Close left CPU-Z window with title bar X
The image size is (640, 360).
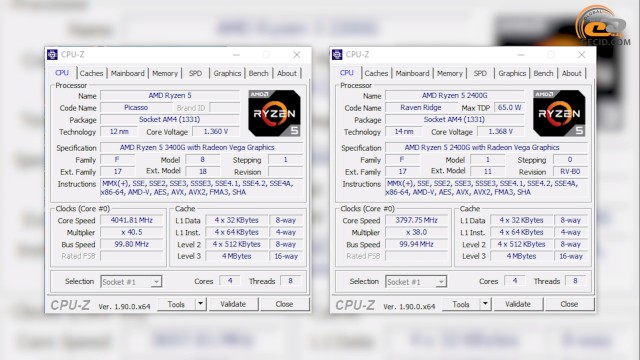[297, 55]
